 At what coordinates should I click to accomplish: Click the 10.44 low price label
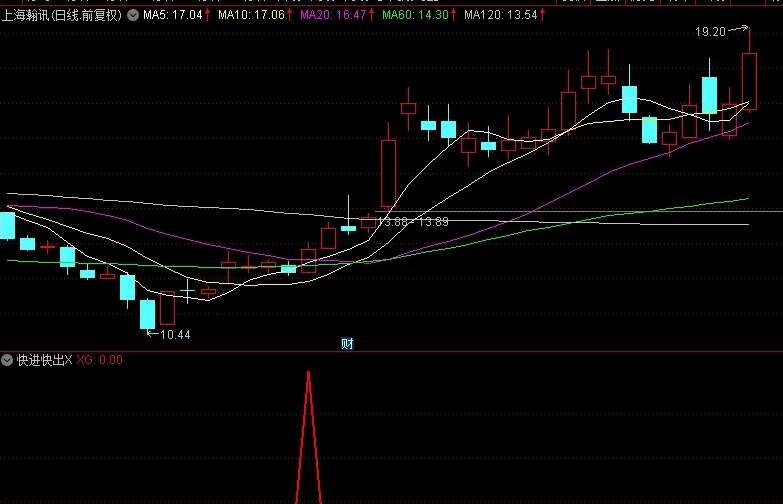175,335
